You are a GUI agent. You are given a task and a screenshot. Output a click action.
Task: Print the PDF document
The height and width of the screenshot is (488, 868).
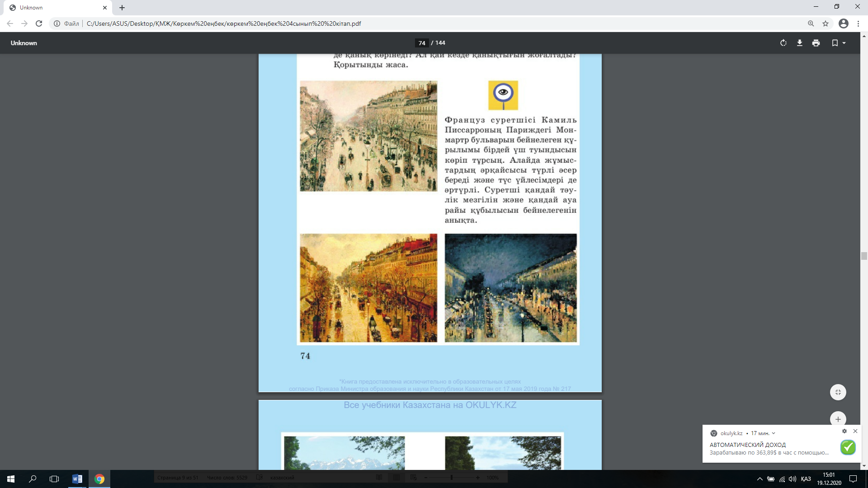[816, 43]
